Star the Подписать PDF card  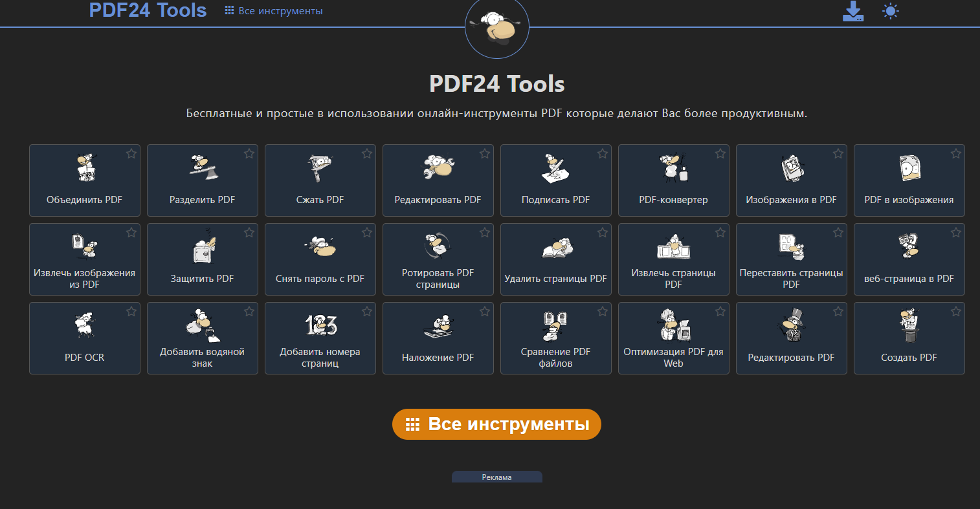click(603, 153)
